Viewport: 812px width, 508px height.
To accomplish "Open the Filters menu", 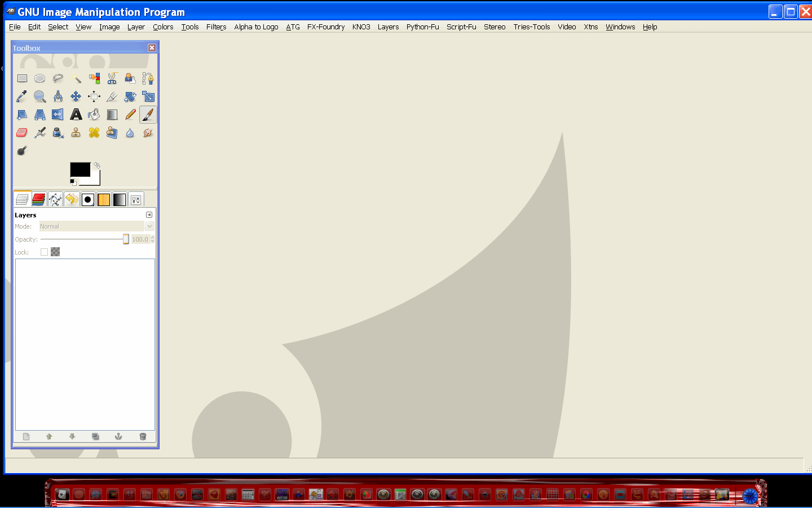I will [x=216, y=27].
